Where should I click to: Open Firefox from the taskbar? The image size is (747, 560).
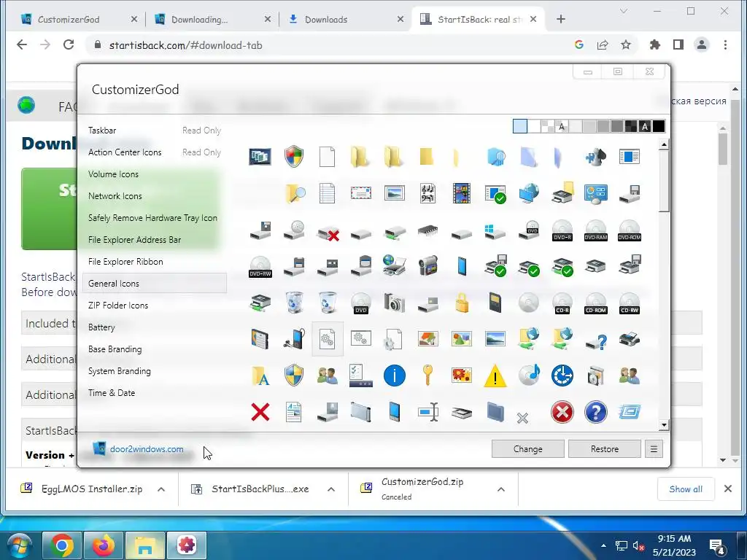click(104, 545)
